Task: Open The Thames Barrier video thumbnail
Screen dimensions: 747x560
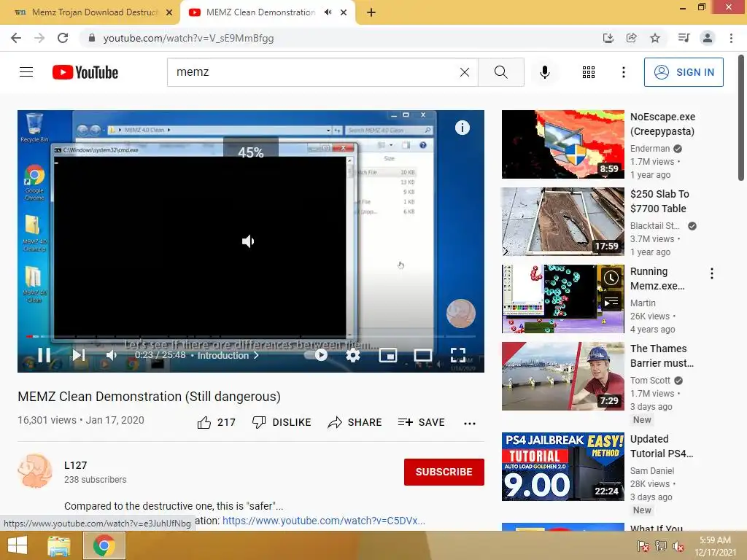Action: point(562,376)
